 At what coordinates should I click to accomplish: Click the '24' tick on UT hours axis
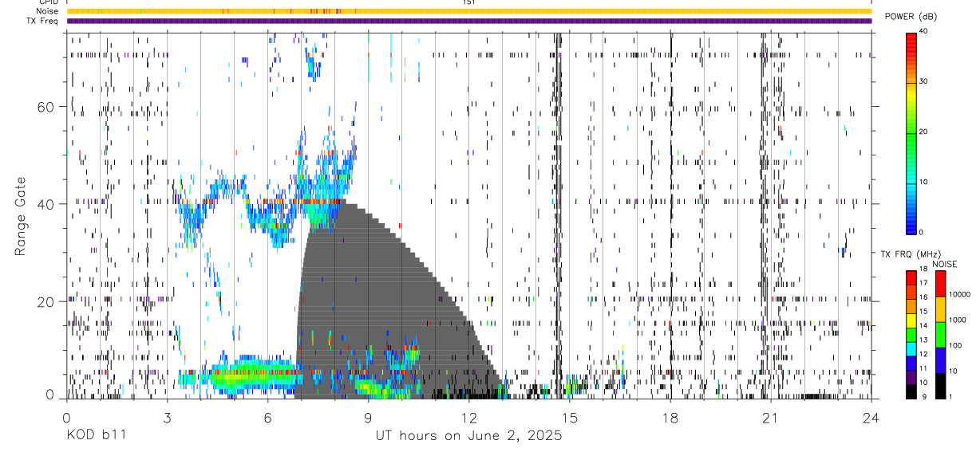pos(871,417)
